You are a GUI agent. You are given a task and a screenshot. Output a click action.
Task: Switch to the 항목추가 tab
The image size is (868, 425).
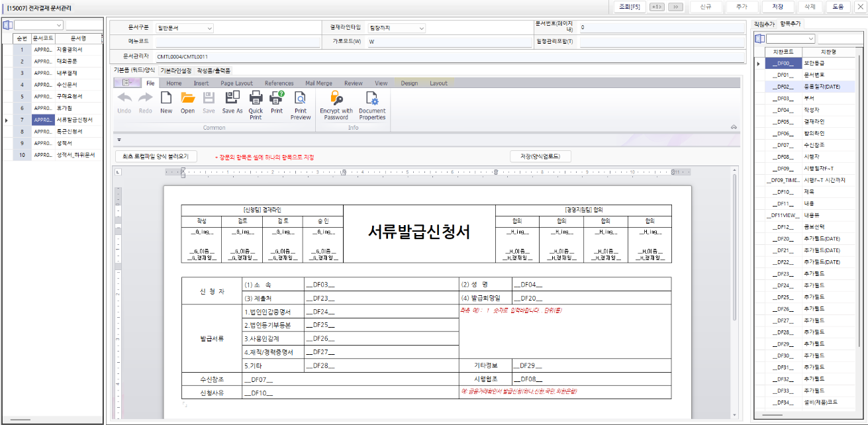[791, 24]
